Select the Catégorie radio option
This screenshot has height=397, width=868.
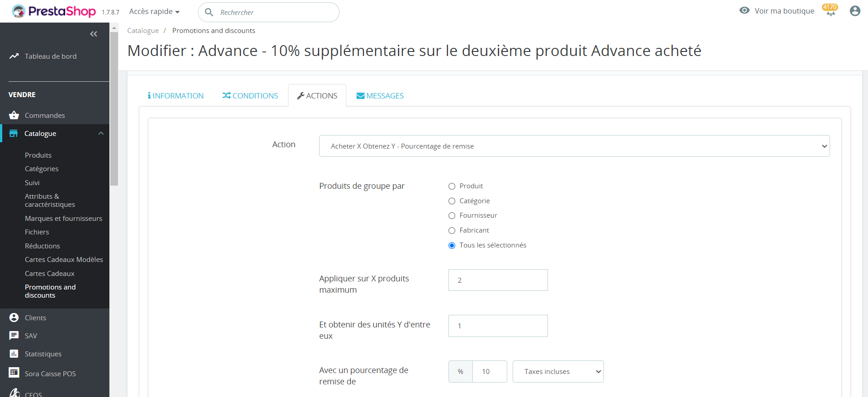452,201
